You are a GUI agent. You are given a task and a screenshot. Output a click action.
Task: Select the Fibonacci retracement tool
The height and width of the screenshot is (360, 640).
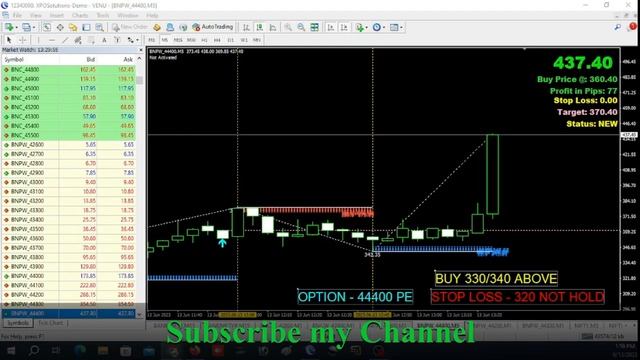[x=91, y=40]
